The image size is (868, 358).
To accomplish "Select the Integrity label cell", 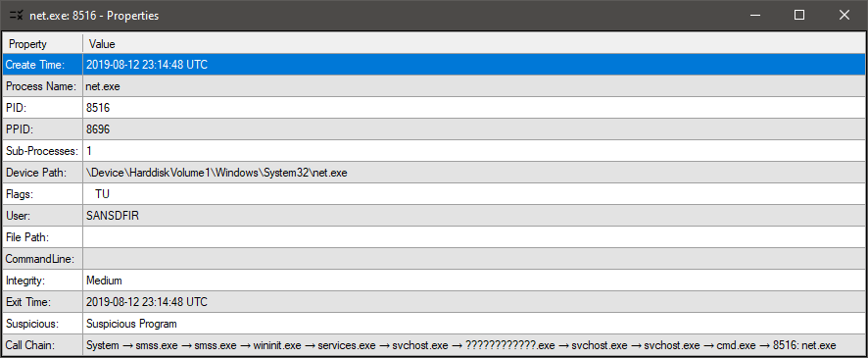I will [42, 281].
